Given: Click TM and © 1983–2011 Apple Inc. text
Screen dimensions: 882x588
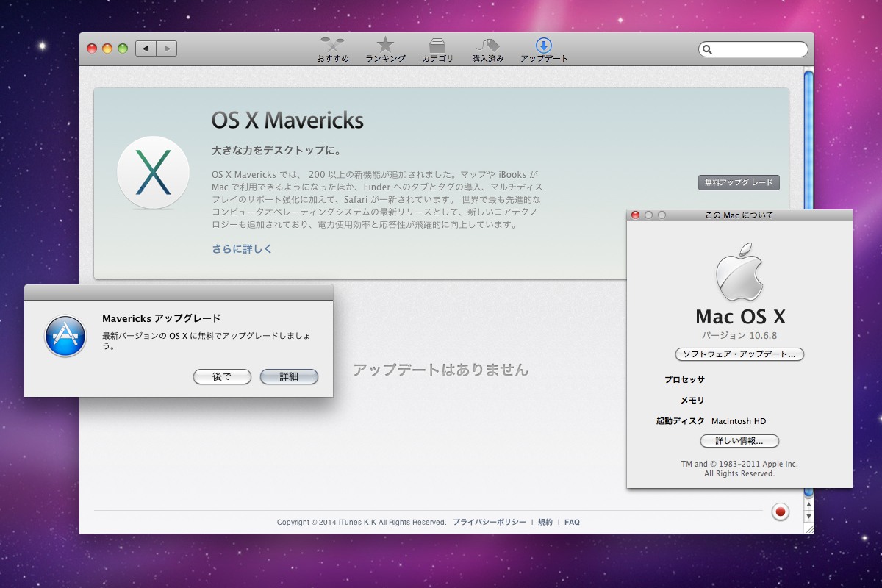Looking at the screenshot, I should pos(739,464).
